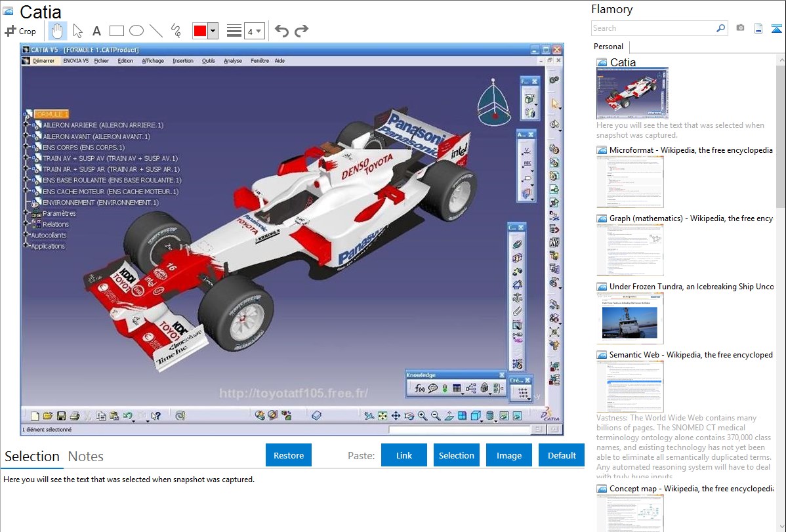786x532 pixels.
Task: Click the CATIA What's This help icon
Action: [156, 416]
